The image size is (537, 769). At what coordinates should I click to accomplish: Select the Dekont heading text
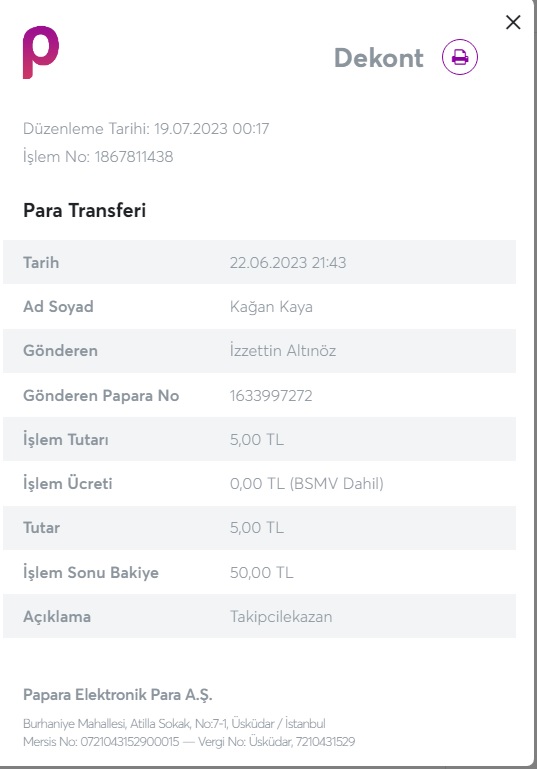[379, 58]
